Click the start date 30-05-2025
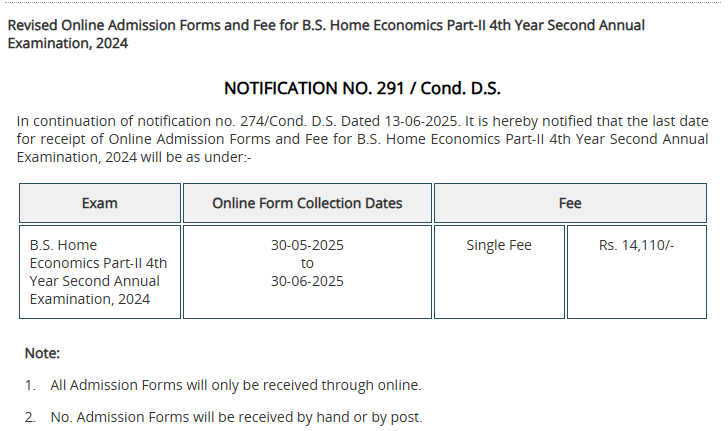728x431 pixels. point(307,245)
